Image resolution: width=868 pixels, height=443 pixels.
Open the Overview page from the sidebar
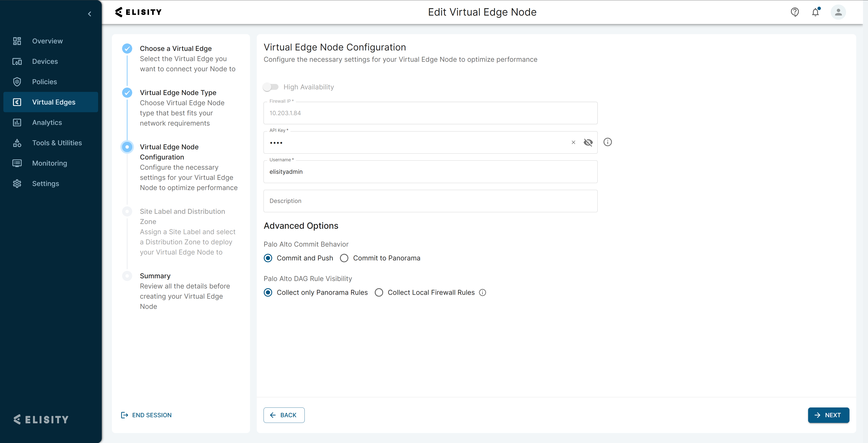click(x=51, y=41)
